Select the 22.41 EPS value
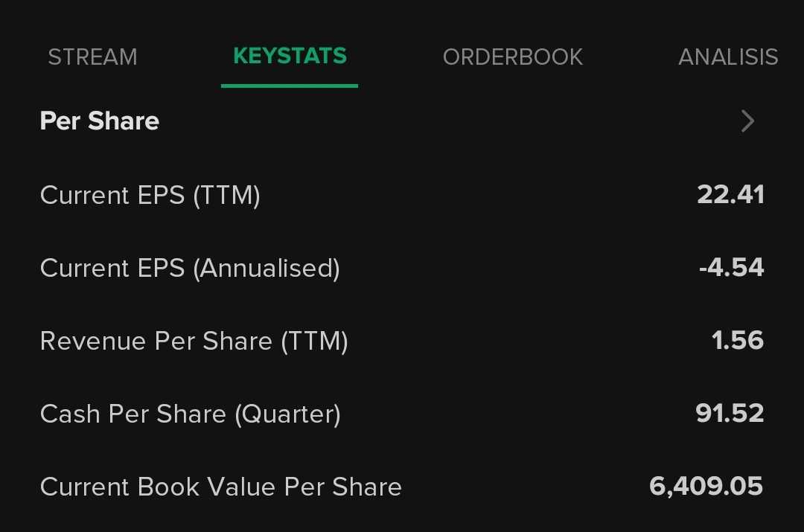804x532 pixels. 730,195
